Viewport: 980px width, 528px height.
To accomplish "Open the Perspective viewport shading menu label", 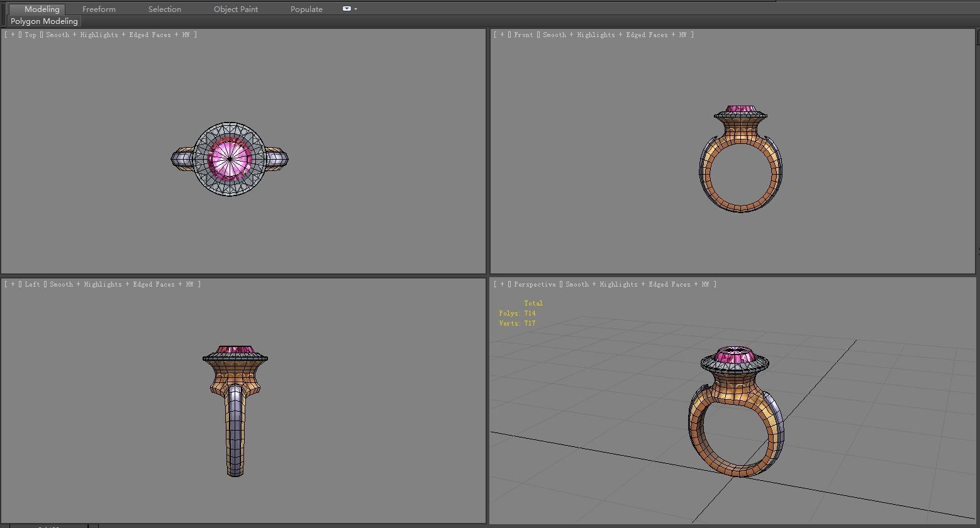I will coord(637,284).
